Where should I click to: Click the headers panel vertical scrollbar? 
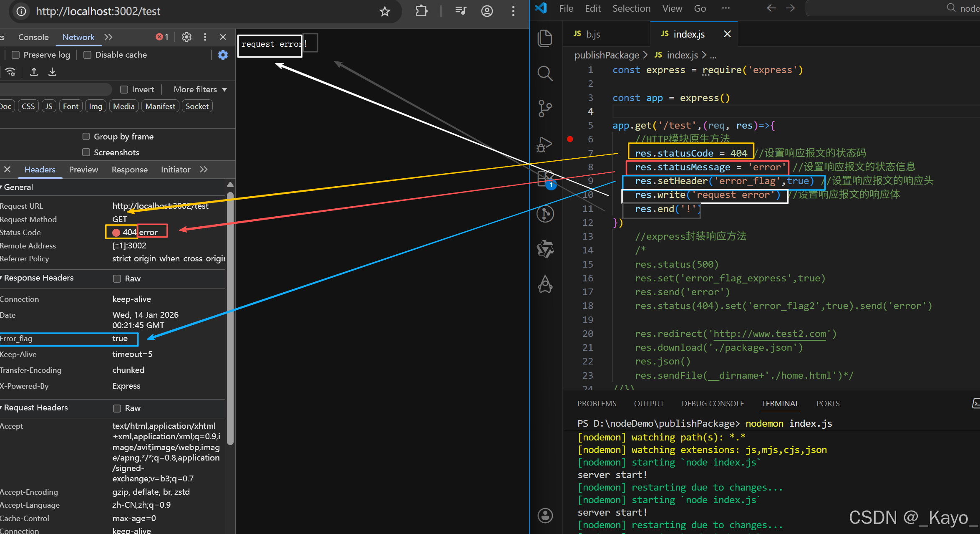point(230,317)
